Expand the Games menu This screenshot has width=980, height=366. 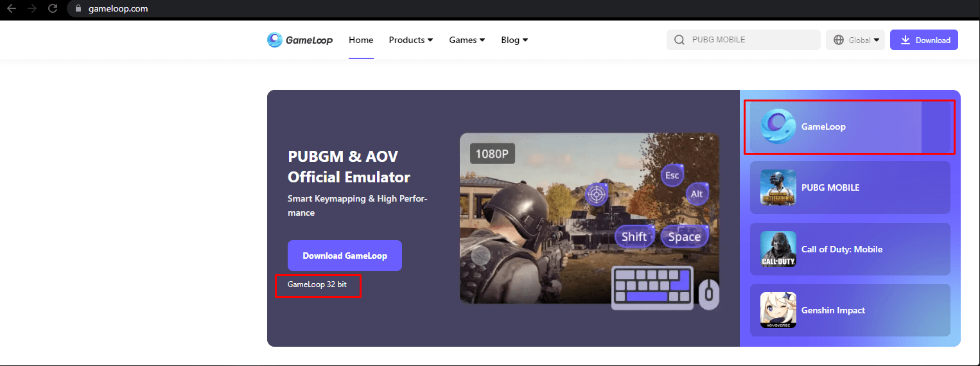(467, 40)
